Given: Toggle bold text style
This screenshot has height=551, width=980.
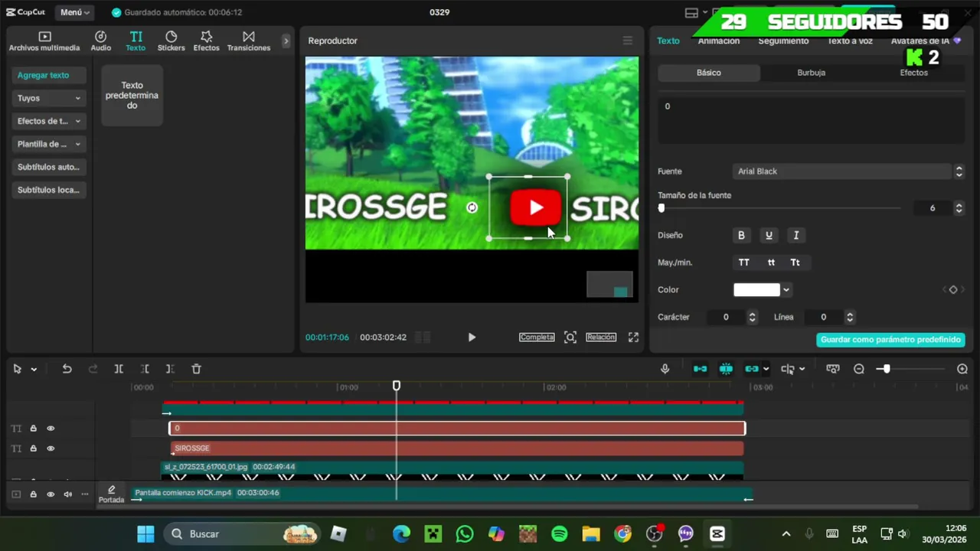Looking at the screenshot, I should point(741,235).
